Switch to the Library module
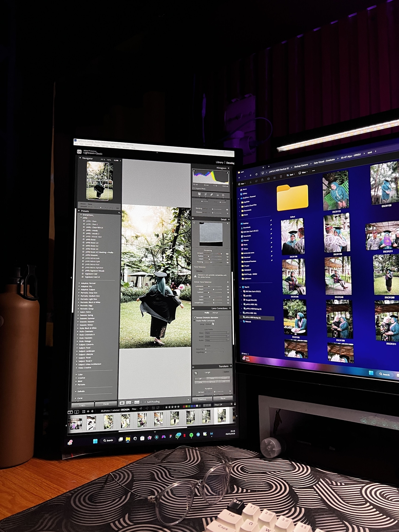The width and height of the screenshot is (399, 532). coord(220,162)
